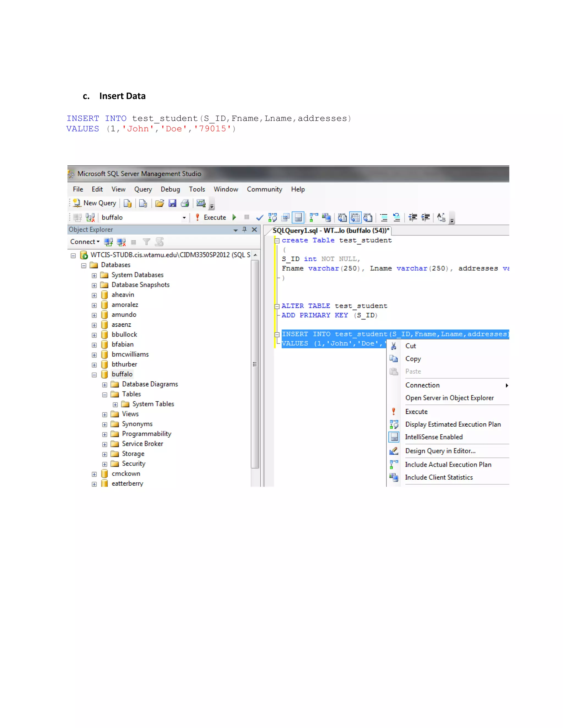Choose Include Client Statistics in context menu

coord(448,477)
